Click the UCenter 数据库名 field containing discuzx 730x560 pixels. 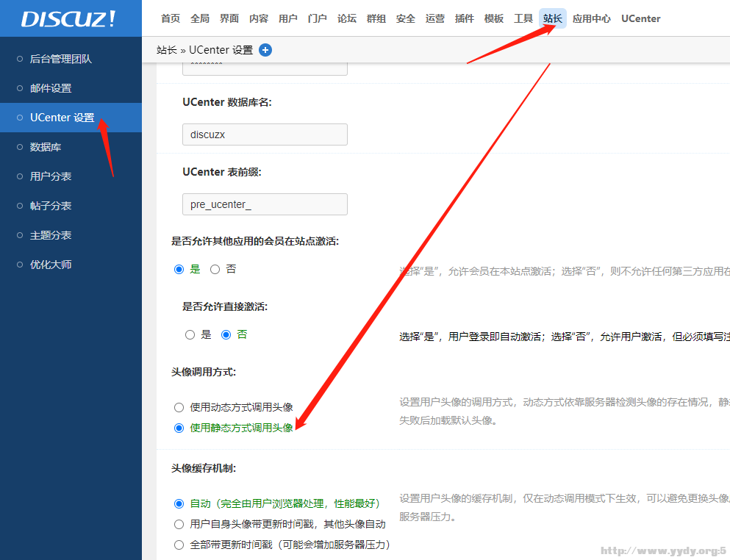(x=265, y=134)
